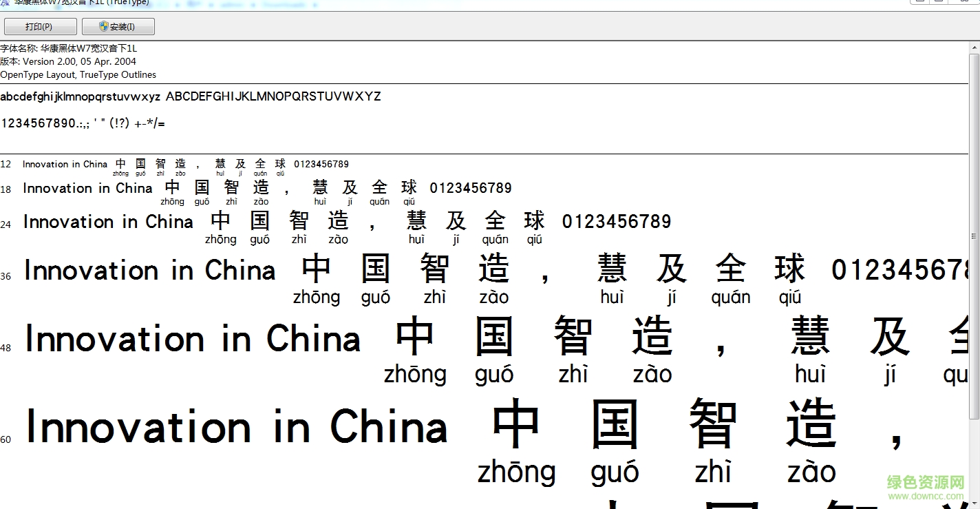The width and height of the screenshot is (980, 509).
Task: Click the size 36 preview text
Action: click(149, 270)
